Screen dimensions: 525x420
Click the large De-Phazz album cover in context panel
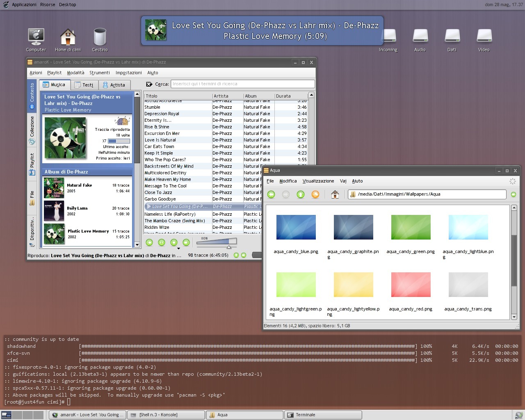tap(66, 138)
